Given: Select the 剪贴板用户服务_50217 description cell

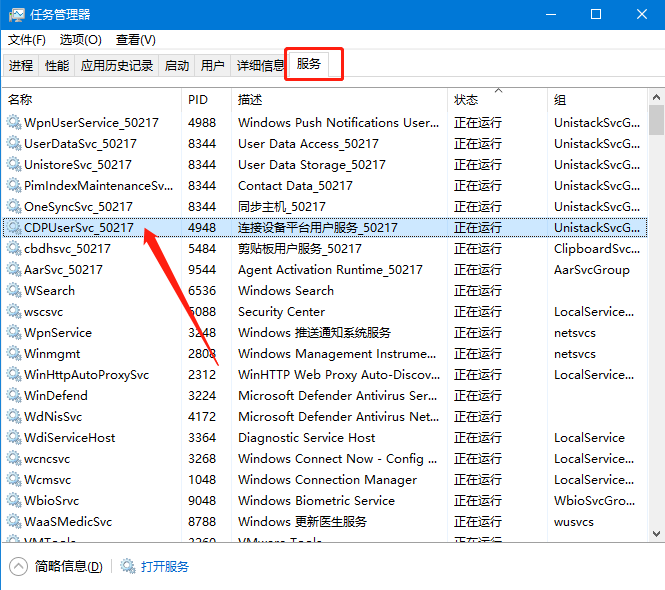Looking at the screenshot, I should (x=300, y=249).
